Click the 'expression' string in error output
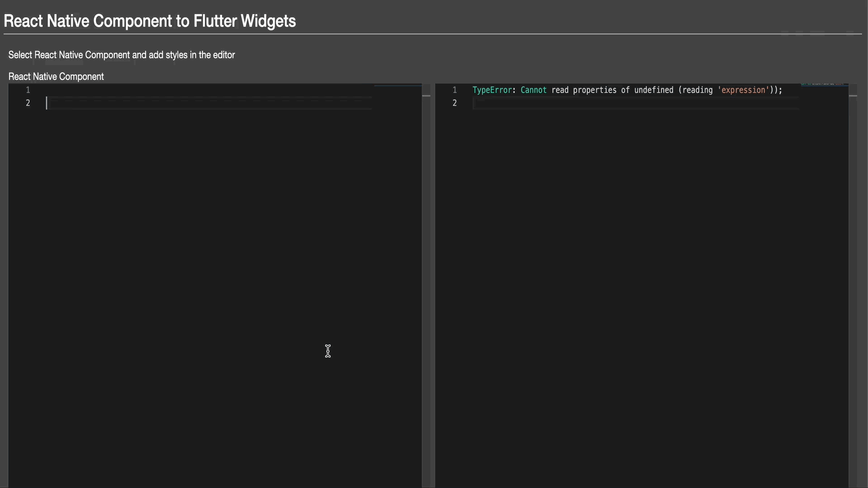Image resolution: width=868 pixels, height=488 pixels. [x=743, y=90]
